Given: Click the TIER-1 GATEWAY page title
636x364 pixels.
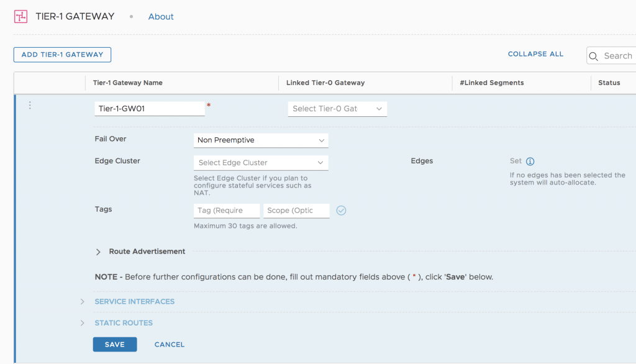Looking at the screenshot, I should pos(75,17).
